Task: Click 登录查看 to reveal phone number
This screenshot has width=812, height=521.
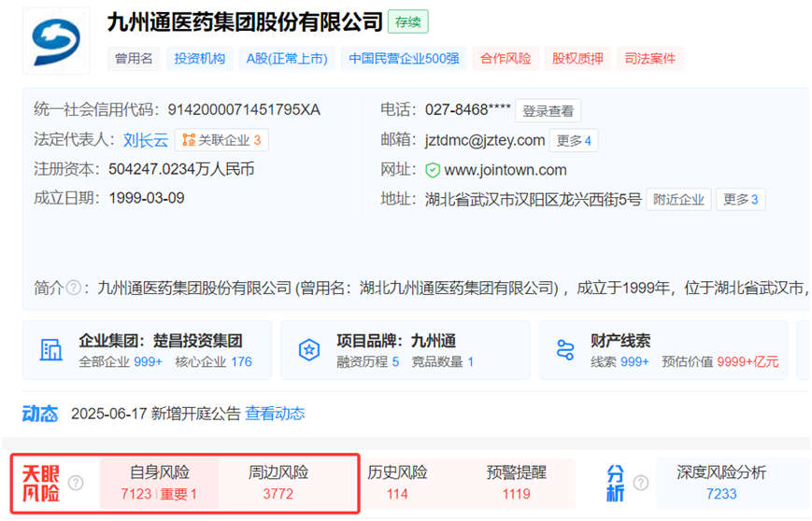Action: tap(548, 111)
